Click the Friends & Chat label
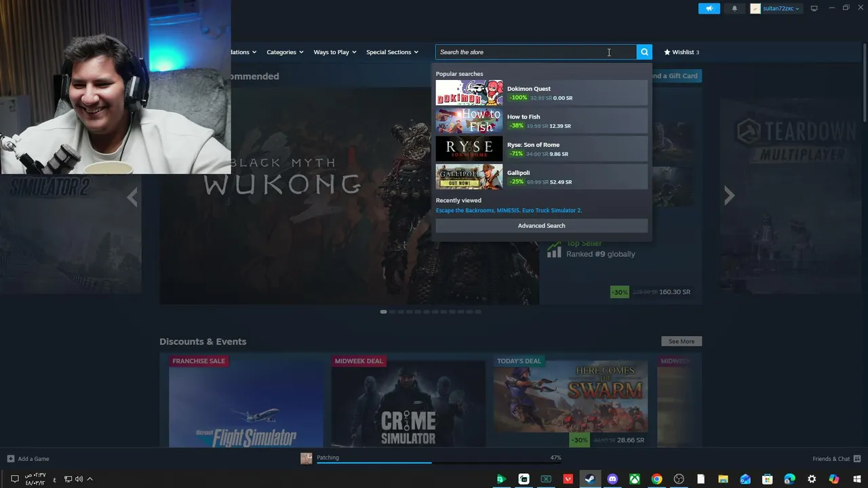Viewport: 868px width, 488px height. pyautogui.click(x=831, y=459)
